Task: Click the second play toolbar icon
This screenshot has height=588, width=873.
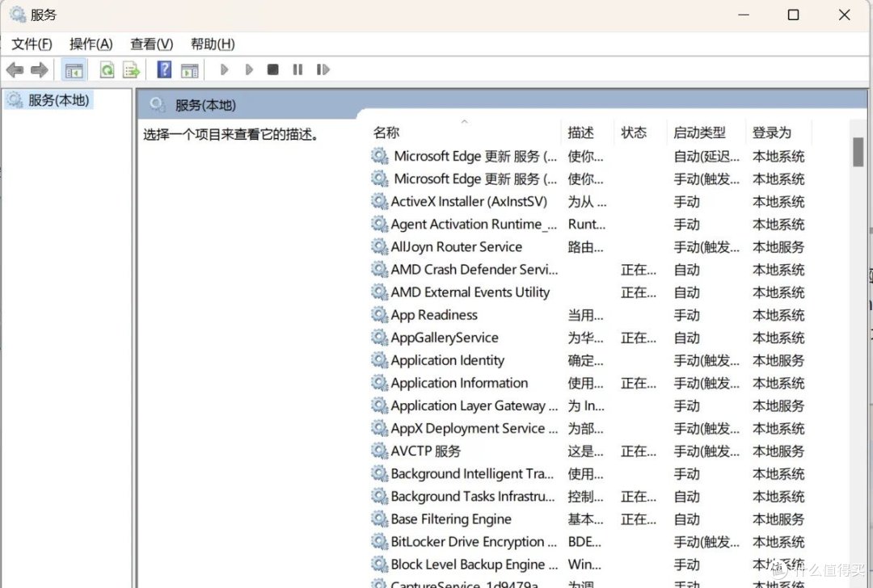Action: click(249, 69)
